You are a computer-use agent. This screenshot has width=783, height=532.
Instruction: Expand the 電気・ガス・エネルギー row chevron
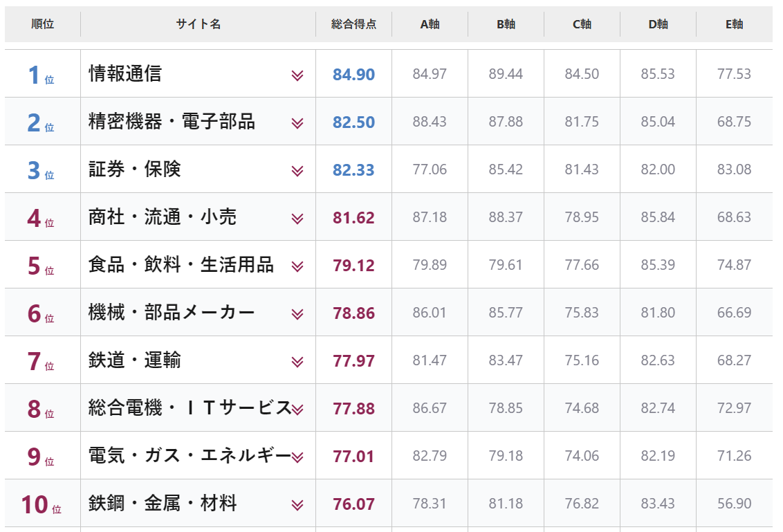[297, 457]
